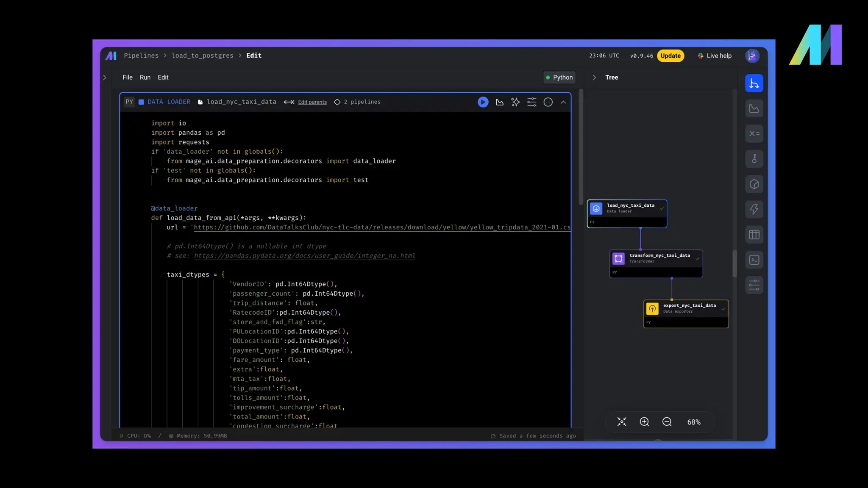Image resolution: width=868 pixels, height=488 pixels.
Task: Zoom in on the dependency tree
Action: coord(644,422)
